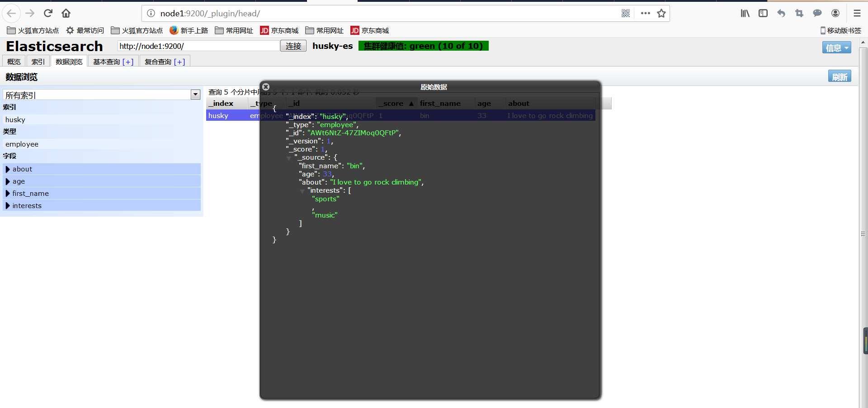The image size is (868, 408).
Task: Switch to the 复合查询 tab
Action: (158, 62)
